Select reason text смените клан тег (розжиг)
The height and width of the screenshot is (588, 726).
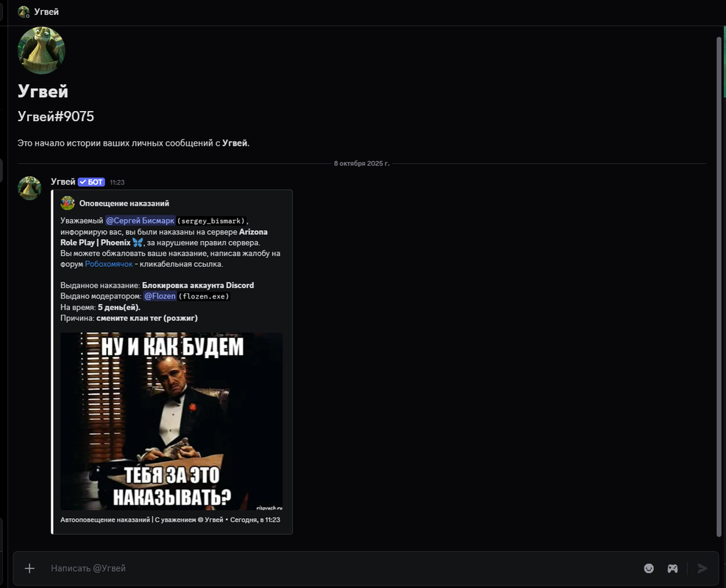pos(147,318)
